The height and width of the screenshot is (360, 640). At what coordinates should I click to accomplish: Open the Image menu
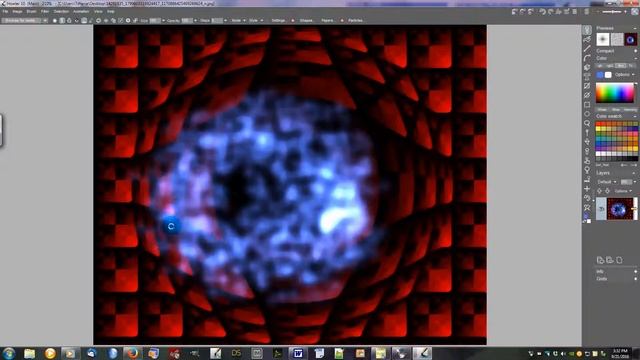tap(17, 11)
